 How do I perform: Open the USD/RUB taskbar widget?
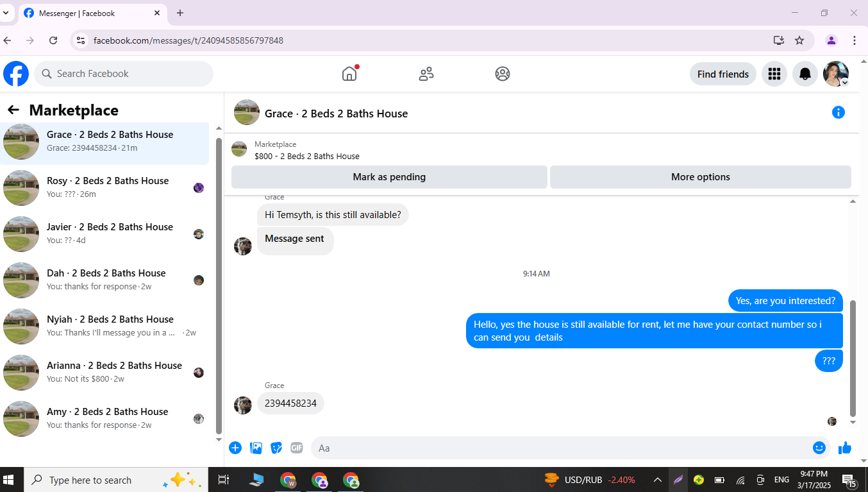pyautogui.click(x=589, y=480)
